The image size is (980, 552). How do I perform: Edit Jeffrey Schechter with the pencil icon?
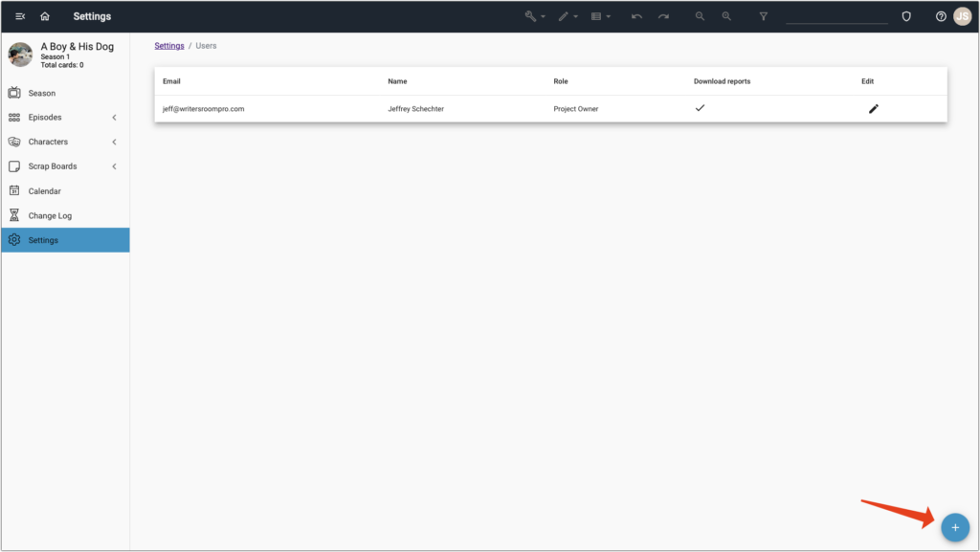tap(874, 109)
